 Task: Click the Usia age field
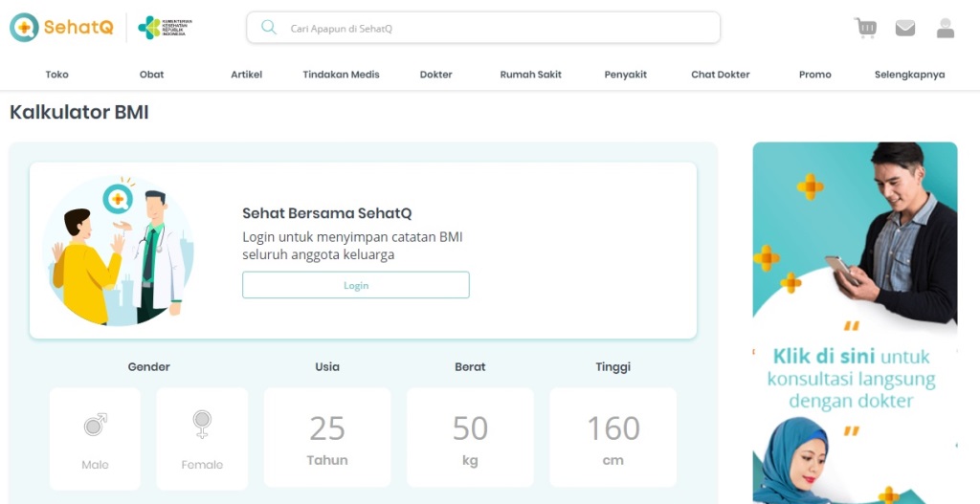tap(327, 437)
